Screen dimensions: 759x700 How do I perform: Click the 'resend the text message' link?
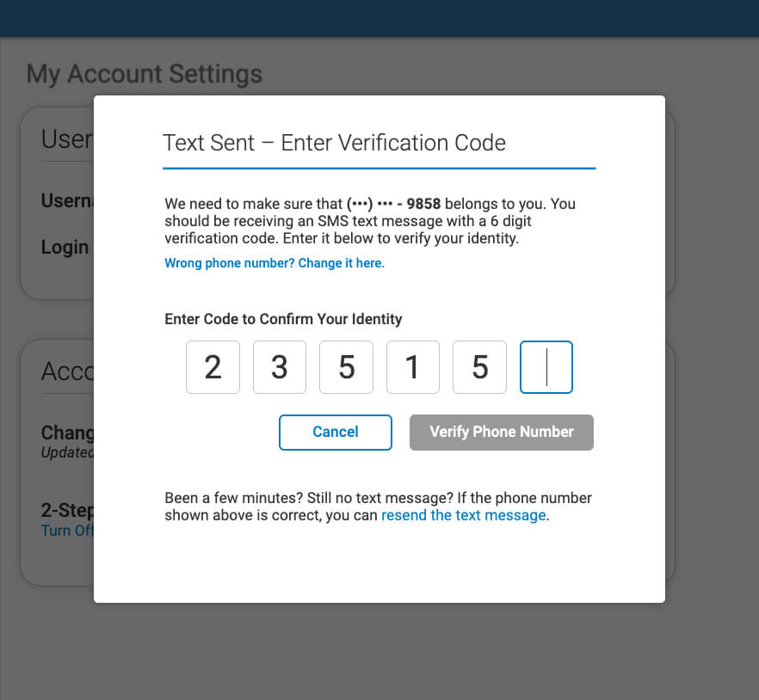point(464,515)
